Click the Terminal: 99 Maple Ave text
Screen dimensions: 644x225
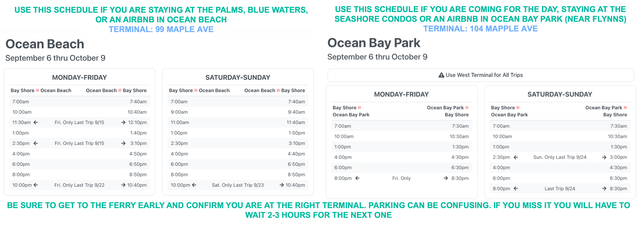(x=161, y=29)
